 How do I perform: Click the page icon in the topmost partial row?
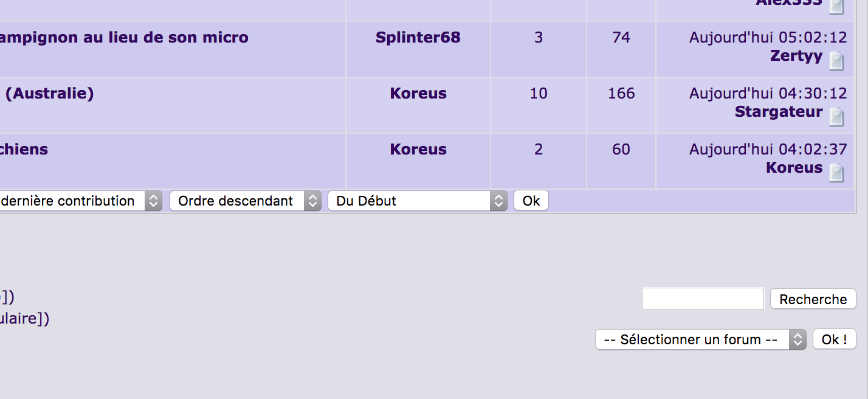pos(837,6)
